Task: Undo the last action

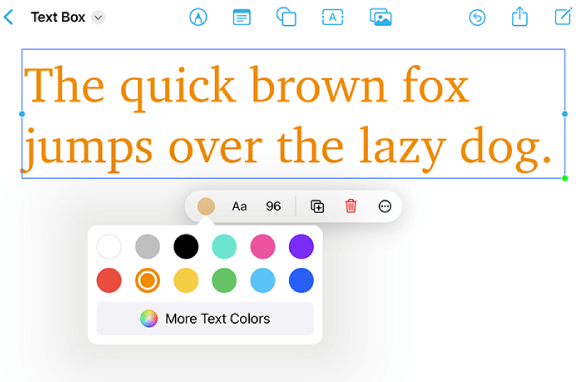Action: (x=477, y=17)
